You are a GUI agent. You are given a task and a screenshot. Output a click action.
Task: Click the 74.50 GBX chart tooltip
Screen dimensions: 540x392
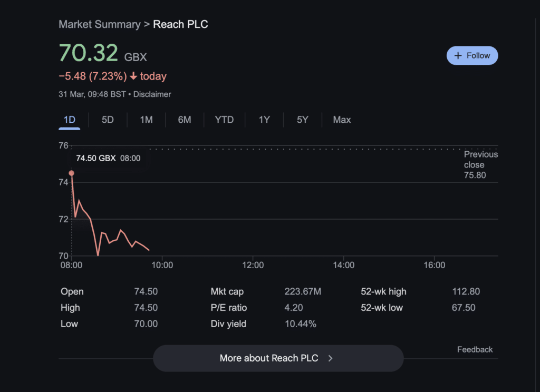pos(108,158)
